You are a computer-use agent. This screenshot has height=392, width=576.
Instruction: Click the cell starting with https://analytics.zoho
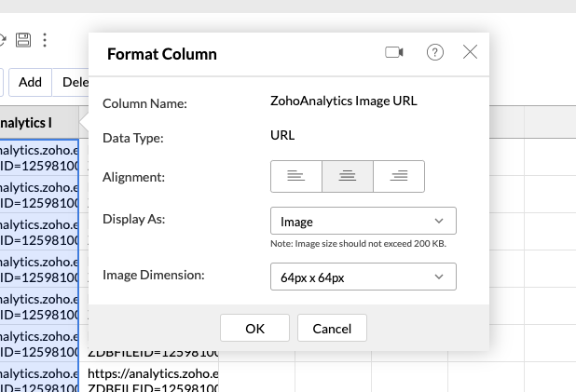pos(153,373)
